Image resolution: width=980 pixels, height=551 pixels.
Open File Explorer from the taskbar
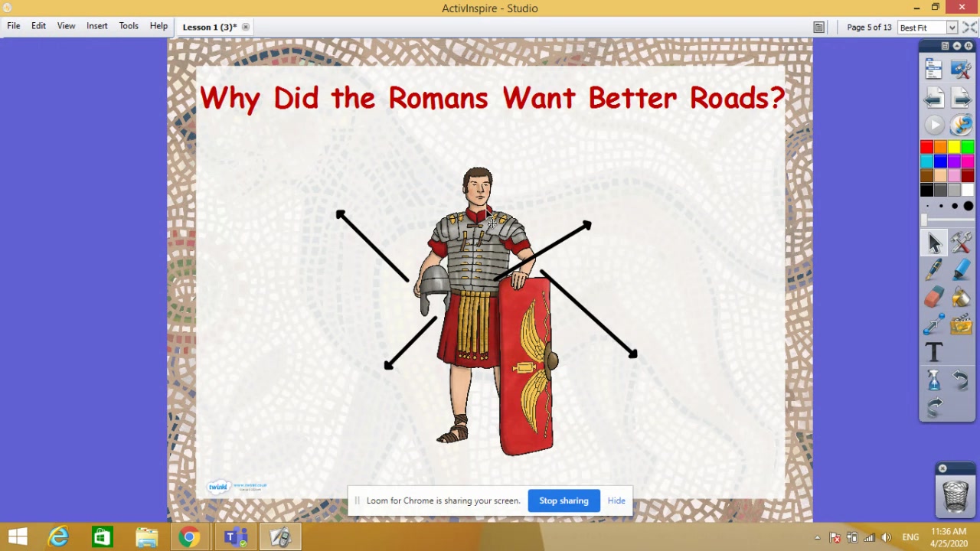pyautogui.click(x=146, y=537)
